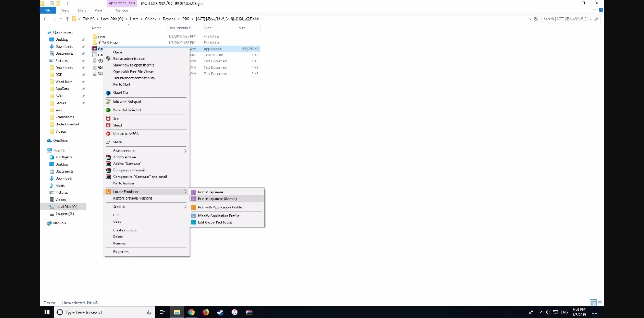Image resolution: width=644 pixels, height=318 pixels.
Task: Click the Powerful Uninstall green icon
Action: (108, 110)
